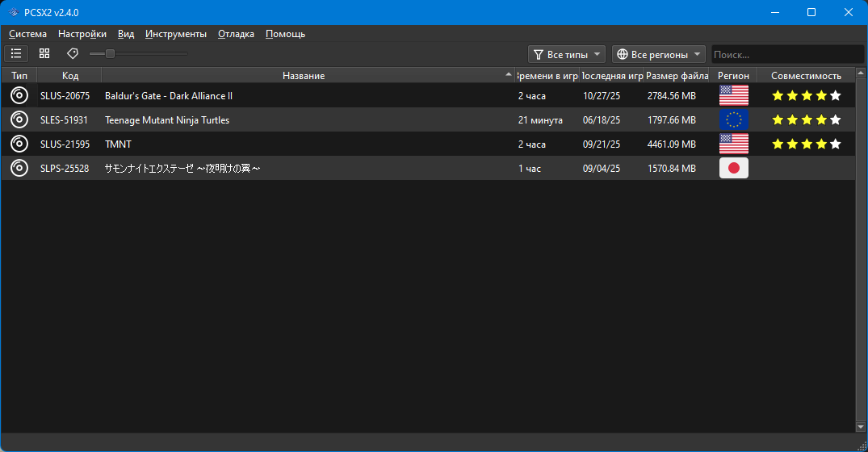Click disc icon for SLPS-25528 row

tap(19, 168)
